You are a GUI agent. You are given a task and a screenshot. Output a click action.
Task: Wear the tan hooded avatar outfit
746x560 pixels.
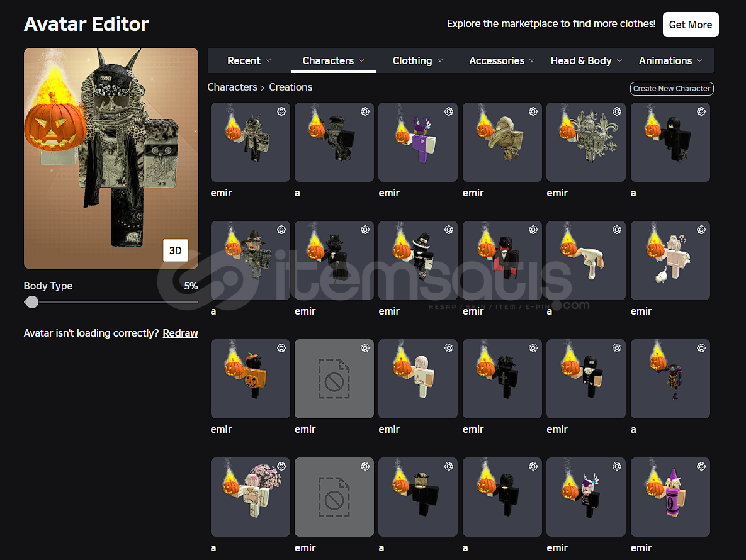click(x=502, y=142)
